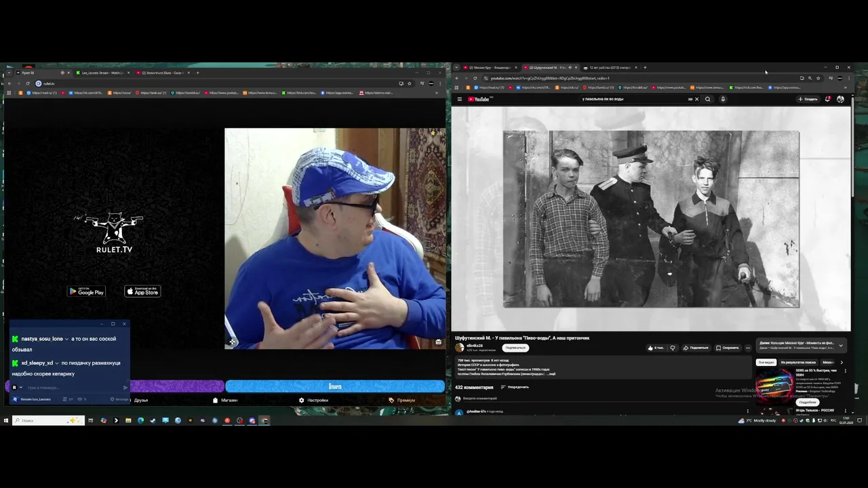Focus chat message input field

(73, 388)
